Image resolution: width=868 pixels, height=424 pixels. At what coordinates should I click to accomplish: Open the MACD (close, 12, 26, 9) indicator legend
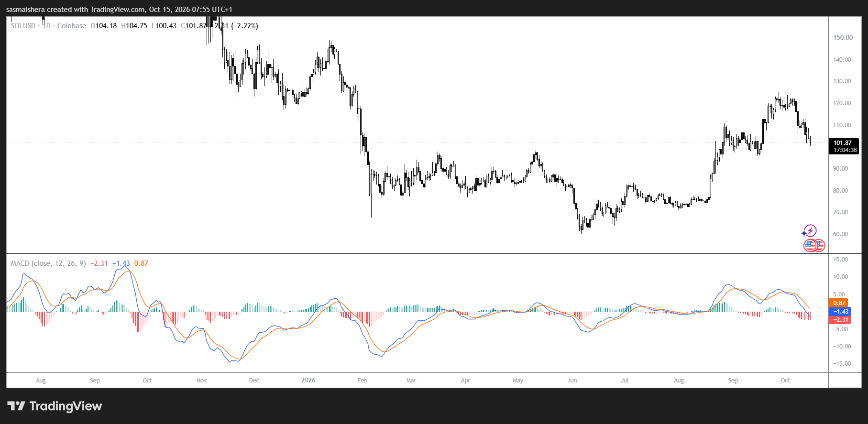tap(48, 263)
